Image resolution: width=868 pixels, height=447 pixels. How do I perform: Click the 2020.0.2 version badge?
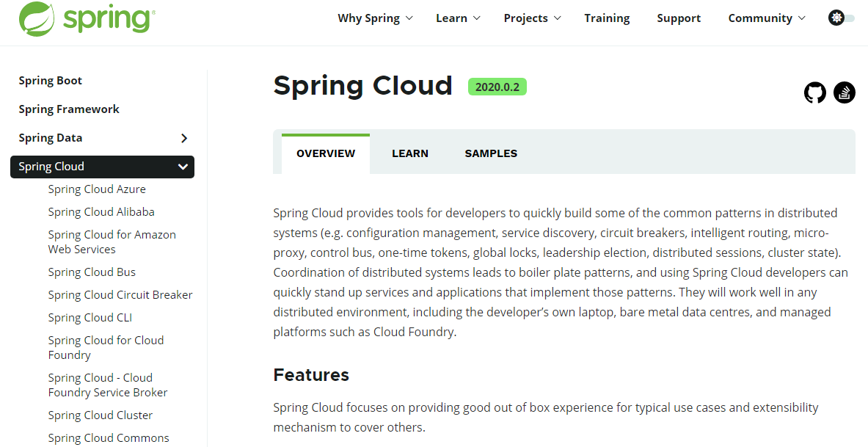tap(497, 87)
